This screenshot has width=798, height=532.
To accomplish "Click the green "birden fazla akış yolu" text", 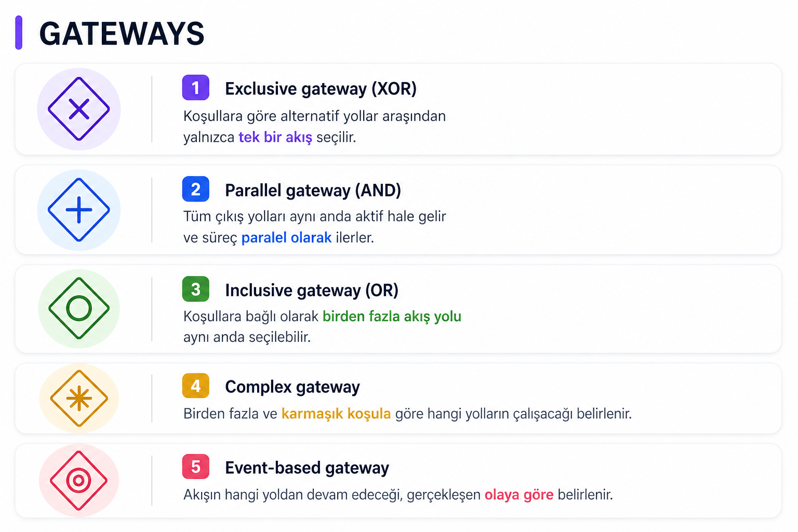I will [392, 316].
